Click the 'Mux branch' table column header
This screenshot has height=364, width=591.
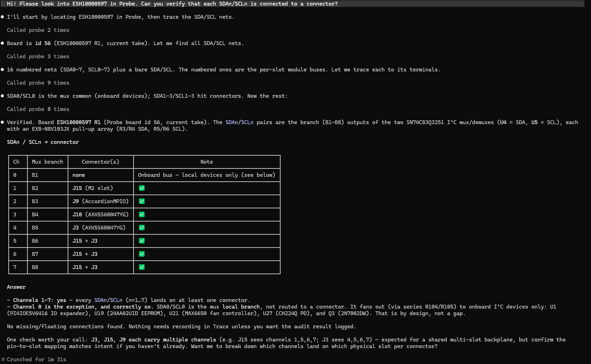[x=48, y=162]
